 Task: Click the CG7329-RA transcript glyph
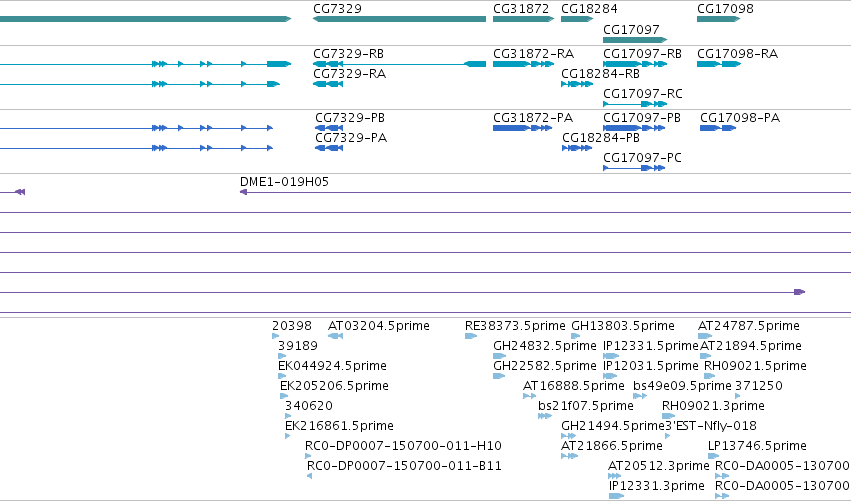click(x=328, y=84)
